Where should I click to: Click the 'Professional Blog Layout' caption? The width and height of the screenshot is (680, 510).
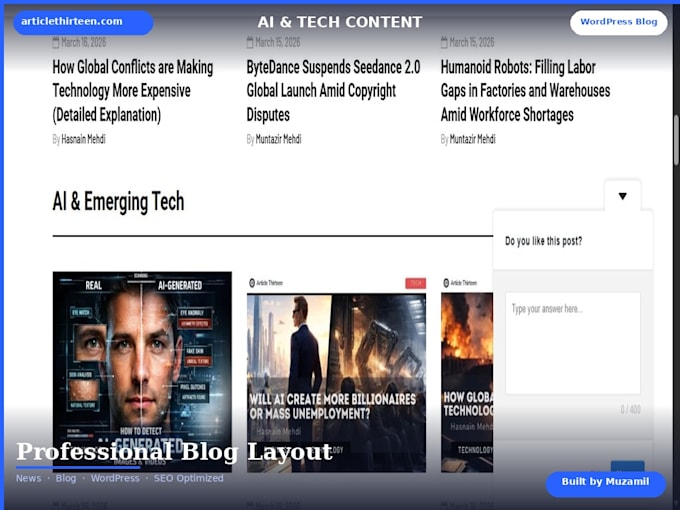click(x=174, y=452)
